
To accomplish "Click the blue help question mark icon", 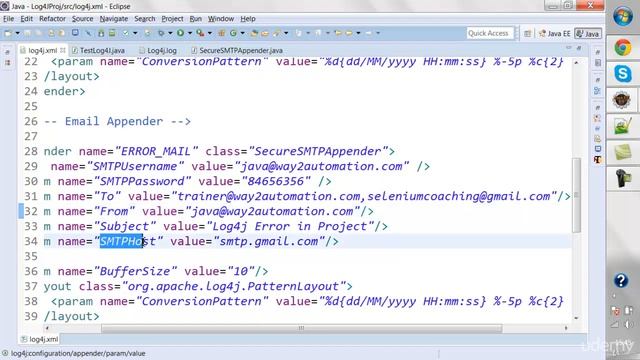I will click(x=621, y=280).
